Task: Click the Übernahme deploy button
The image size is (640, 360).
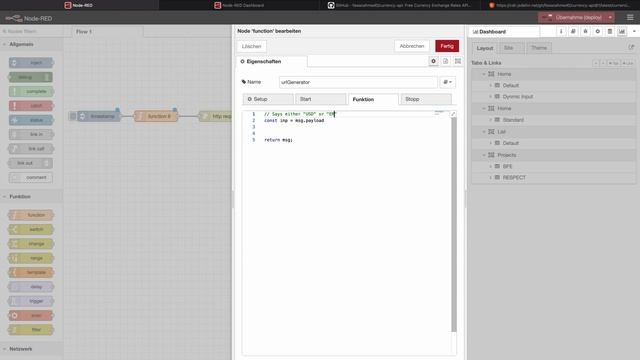Action: click(573, 18)
